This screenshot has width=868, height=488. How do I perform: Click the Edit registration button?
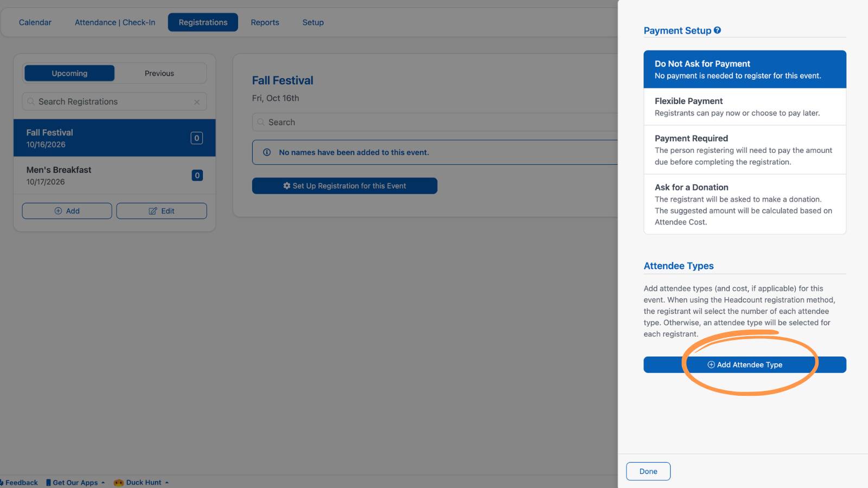click(x=162, y=211)
